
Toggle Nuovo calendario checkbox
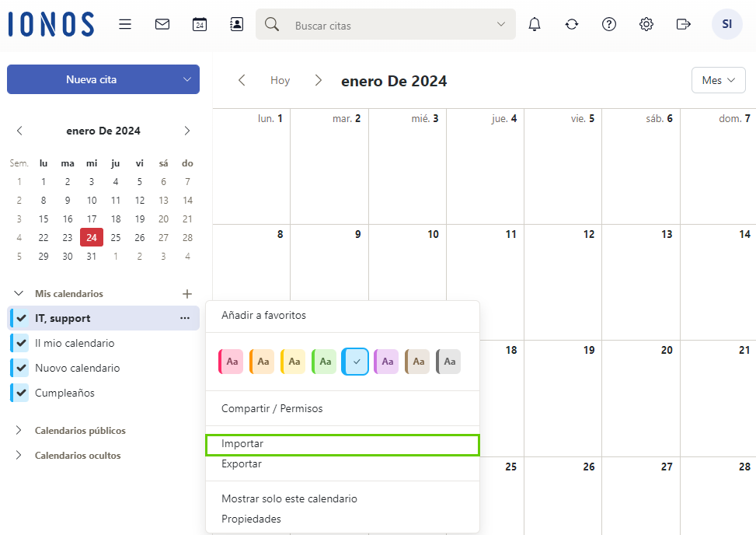click(21, 368)
